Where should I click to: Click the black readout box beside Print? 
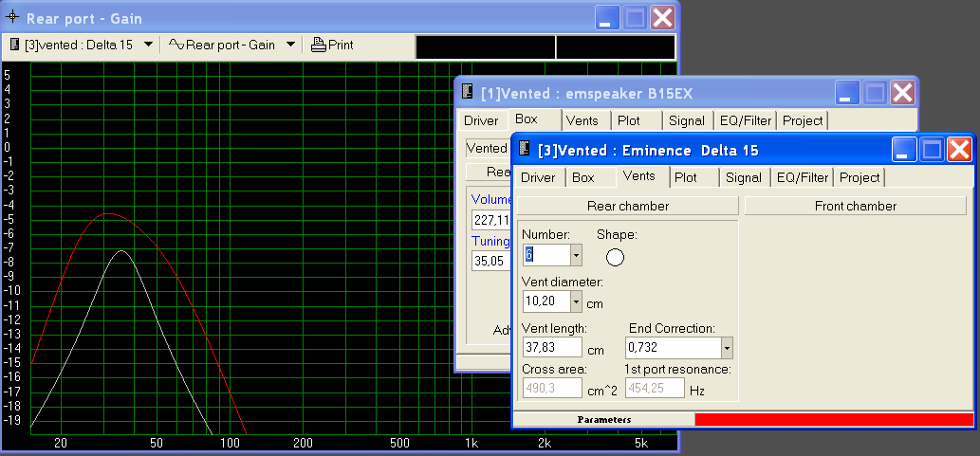[x=485, y=47]
